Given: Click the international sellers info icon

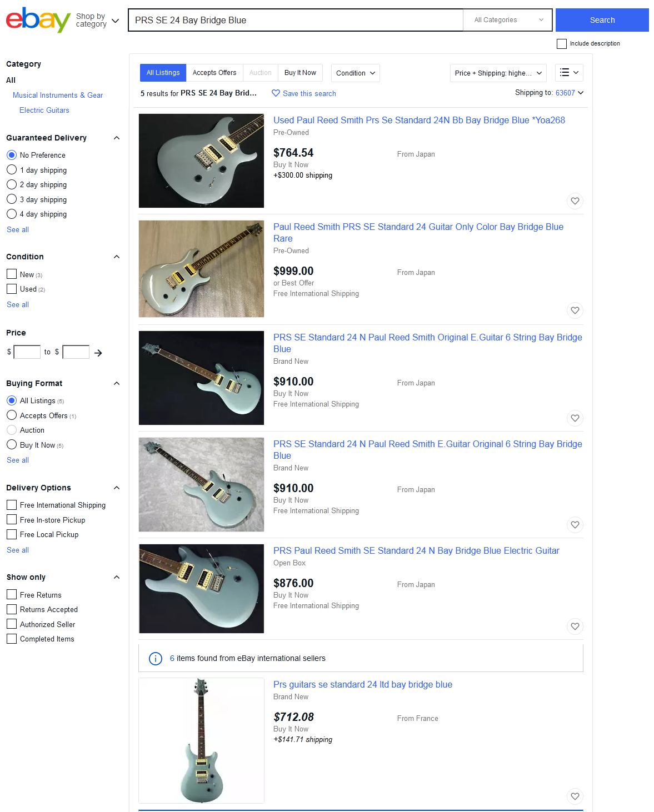Looking at the screenshot, I should tap(156, 659).
